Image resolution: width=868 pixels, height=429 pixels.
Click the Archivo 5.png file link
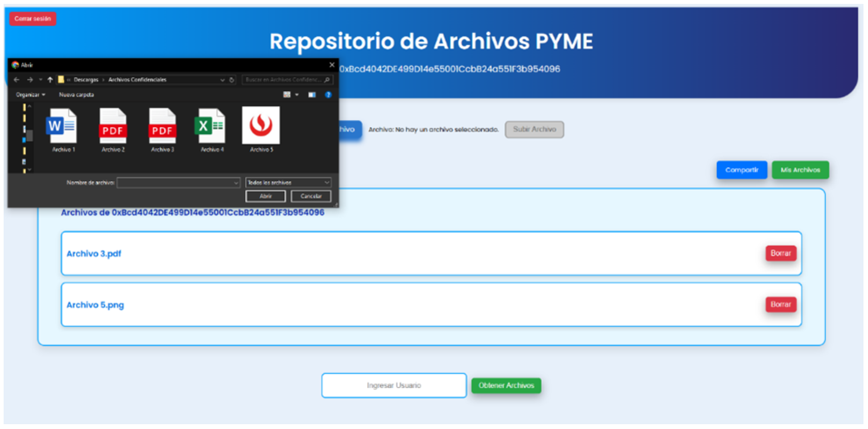click(96, 305)
